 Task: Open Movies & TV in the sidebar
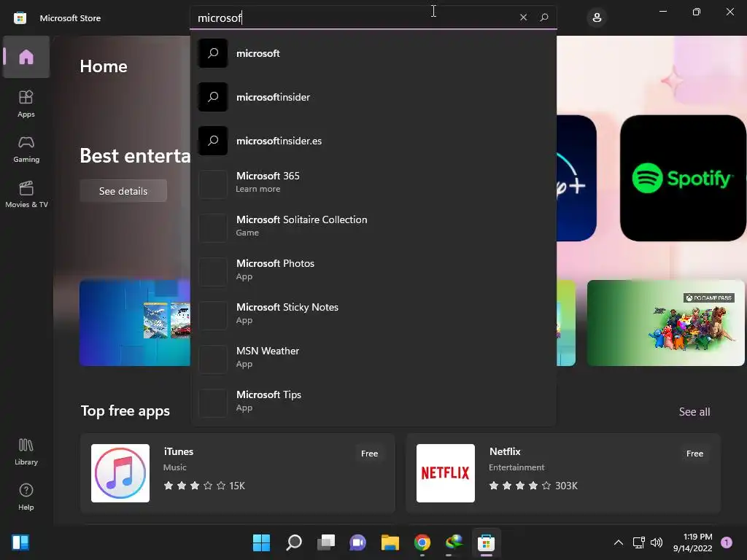click(26, 194)
